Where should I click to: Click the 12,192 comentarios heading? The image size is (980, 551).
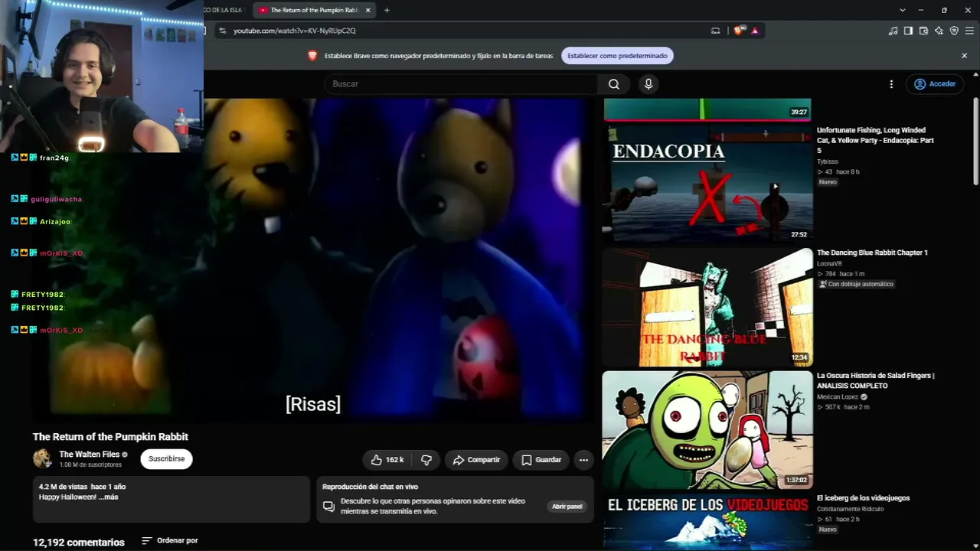tap(79, 543)
